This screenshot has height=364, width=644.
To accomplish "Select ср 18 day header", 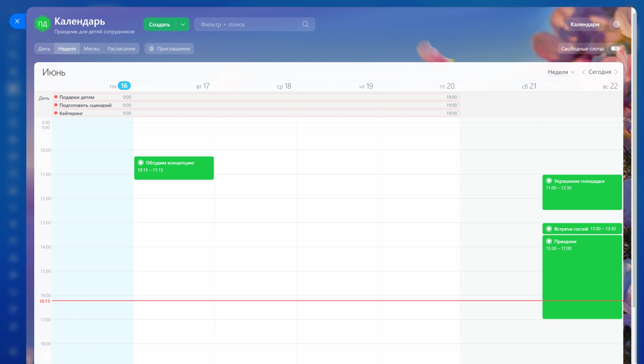I will coord(284,86).
